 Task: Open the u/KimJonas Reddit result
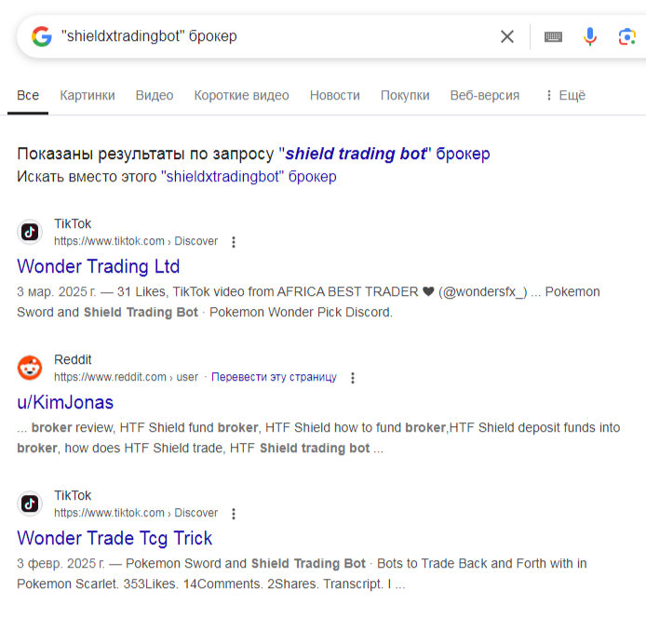[65, 402]
